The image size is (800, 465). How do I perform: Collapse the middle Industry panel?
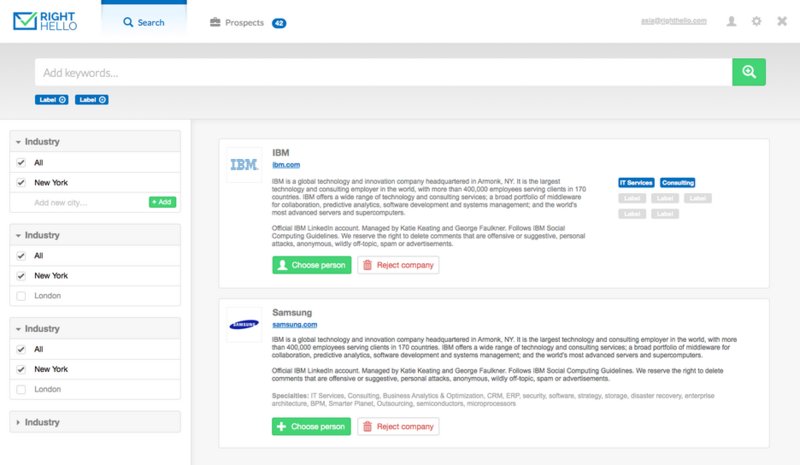click(x=95, y=235)
